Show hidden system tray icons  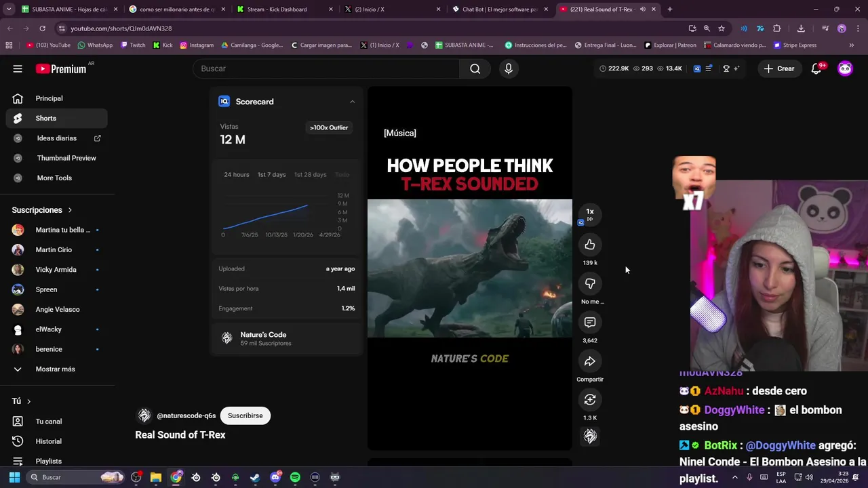point(734,477)
